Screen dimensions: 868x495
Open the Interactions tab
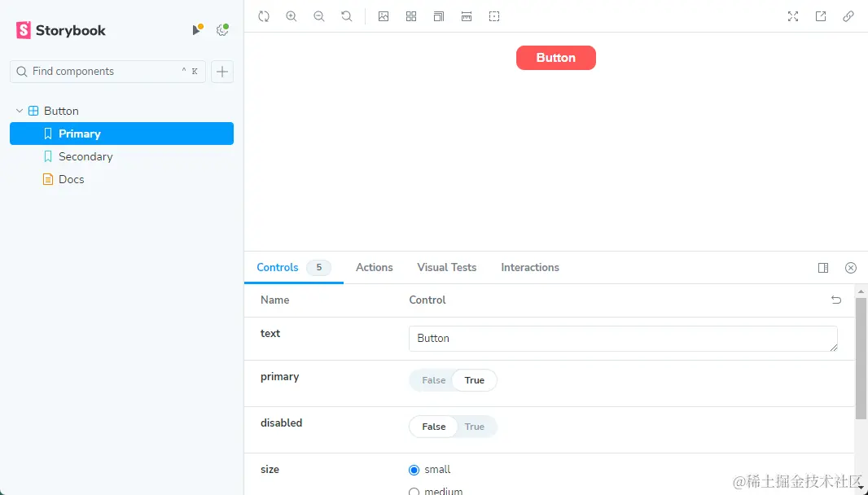point(530,267)
